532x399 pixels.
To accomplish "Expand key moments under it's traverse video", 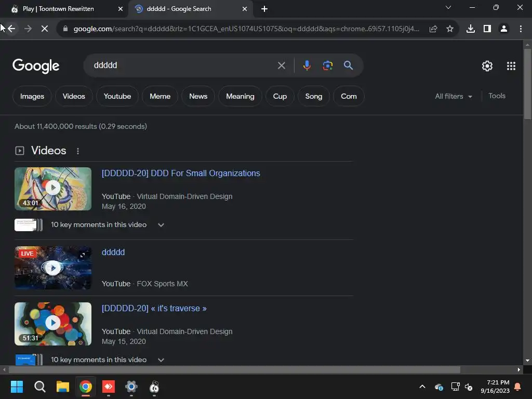I will pyautogui.click(x=161, y=360).
